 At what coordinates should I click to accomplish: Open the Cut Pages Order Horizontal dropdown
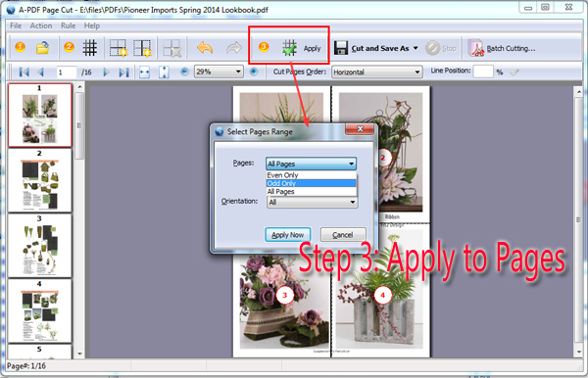[417, 71]
